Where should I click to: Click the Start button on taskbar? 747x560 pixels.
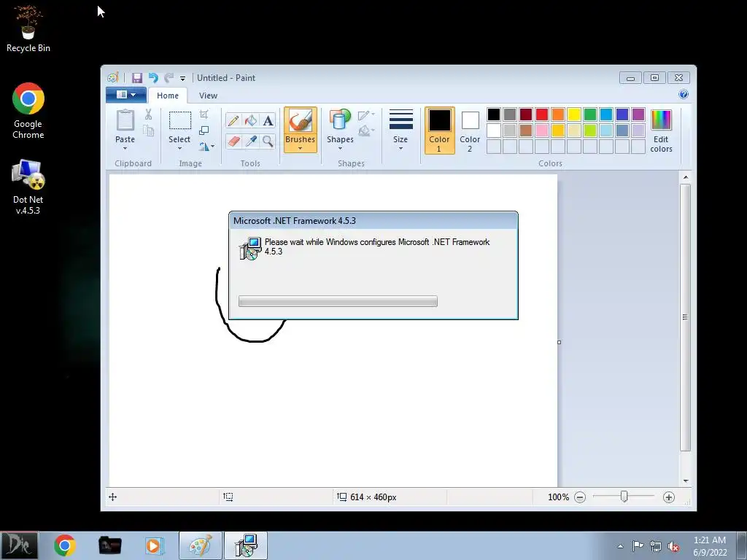pyautogui.click(x=19, y=545)
